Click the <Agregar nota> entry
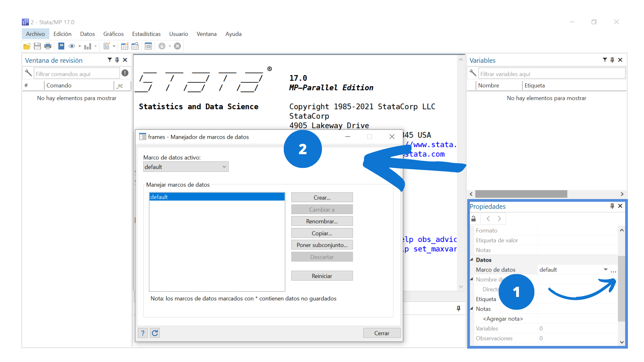 point(503,319)
